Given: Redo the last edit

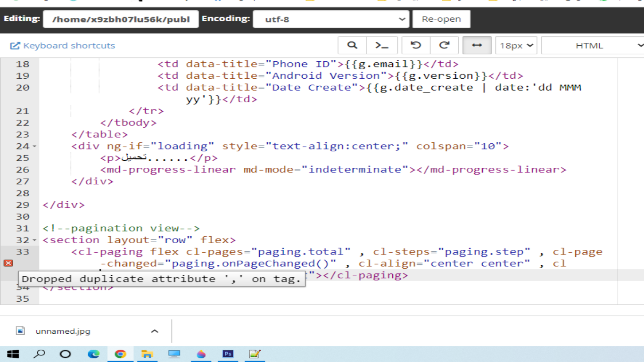Looking at the screenshot, I should coord(444,45).
